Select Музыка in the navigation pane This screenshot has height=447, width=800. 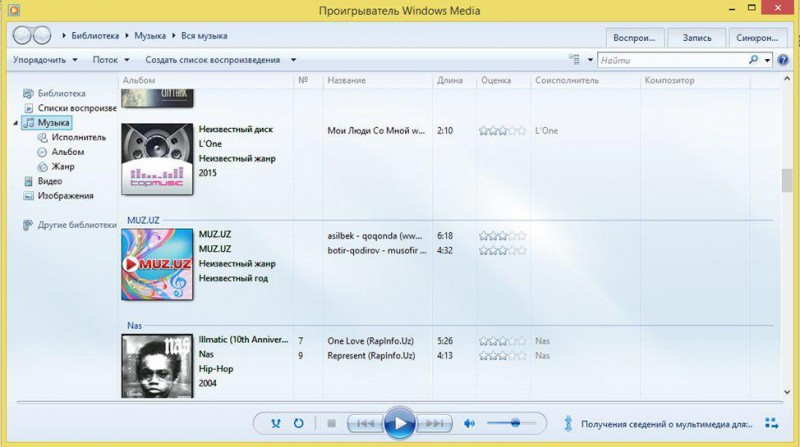[x=47, y=122]
